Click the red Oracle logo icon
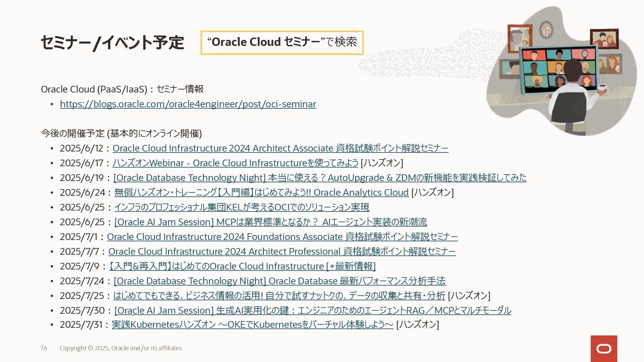644x362 pixels. tap(604, 349)
